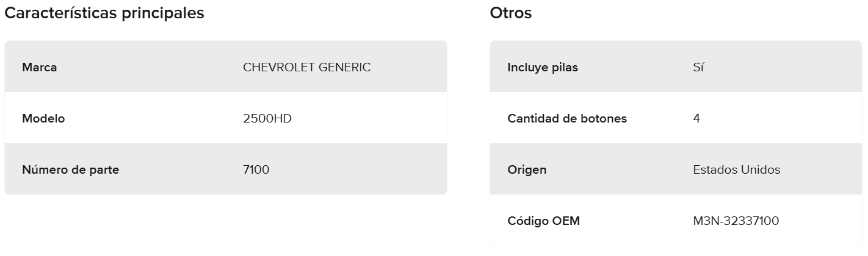Click the Incluye pilas label
Screen dimensions: 868x256
(542, 67)
